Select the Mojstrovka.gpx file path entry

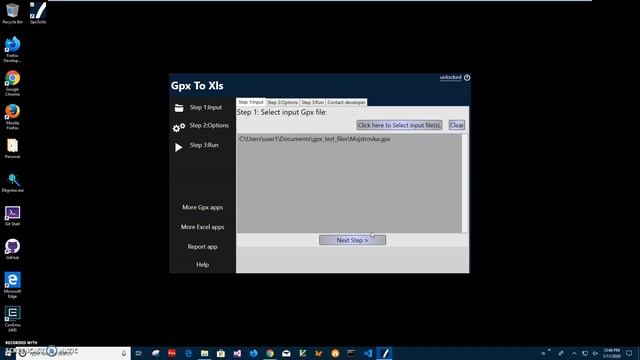(315, 139)
